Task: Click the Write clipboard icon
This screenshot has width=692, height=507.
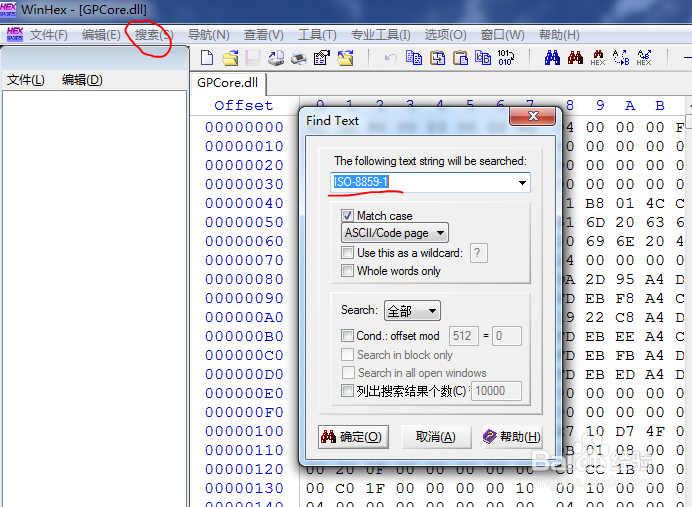Action: coord(460,58)
